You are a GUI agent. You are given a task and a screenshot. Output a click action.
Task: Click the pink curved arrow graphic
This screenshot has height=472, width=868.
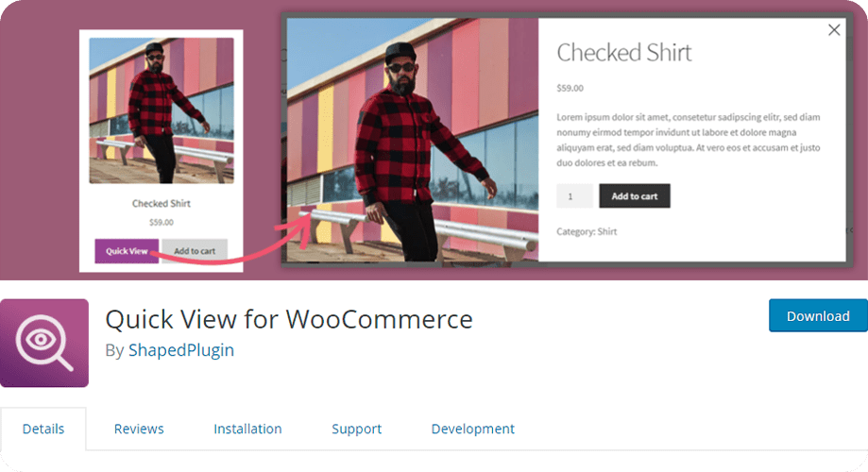click(x=231, y=239)
